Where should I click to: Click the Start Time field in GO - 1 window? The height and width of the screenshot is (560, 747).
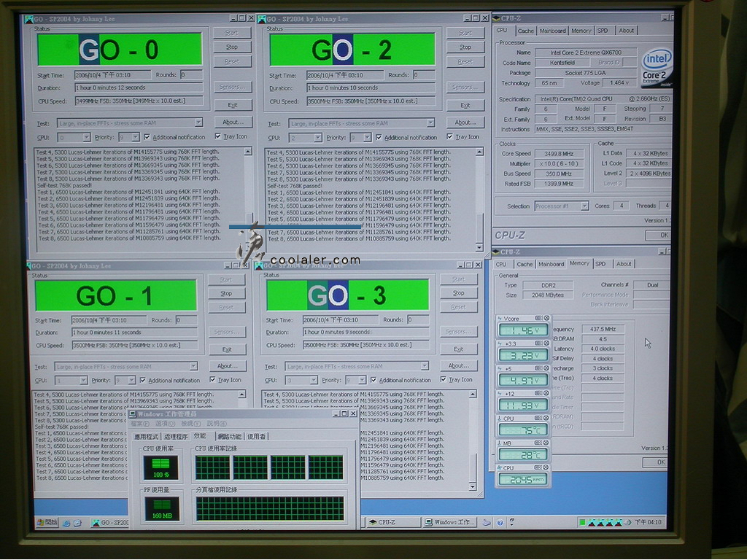tap(109, 320)
